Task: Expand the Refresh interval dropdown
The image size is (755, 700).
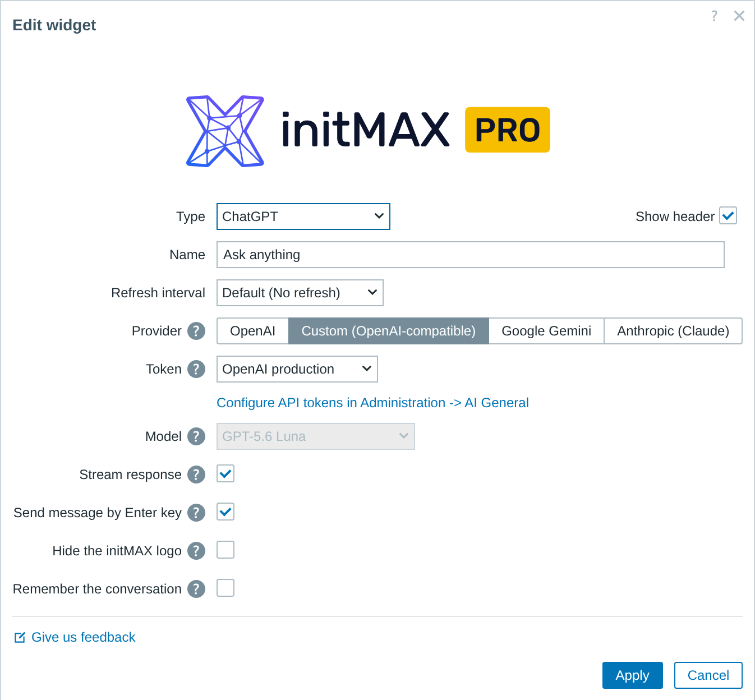Action: [300, 293]
